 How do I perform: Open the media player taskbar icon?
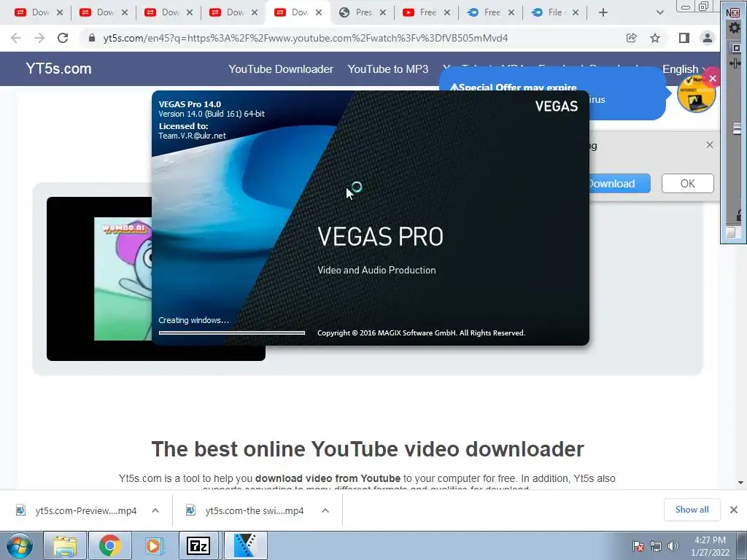pos(153,545)
